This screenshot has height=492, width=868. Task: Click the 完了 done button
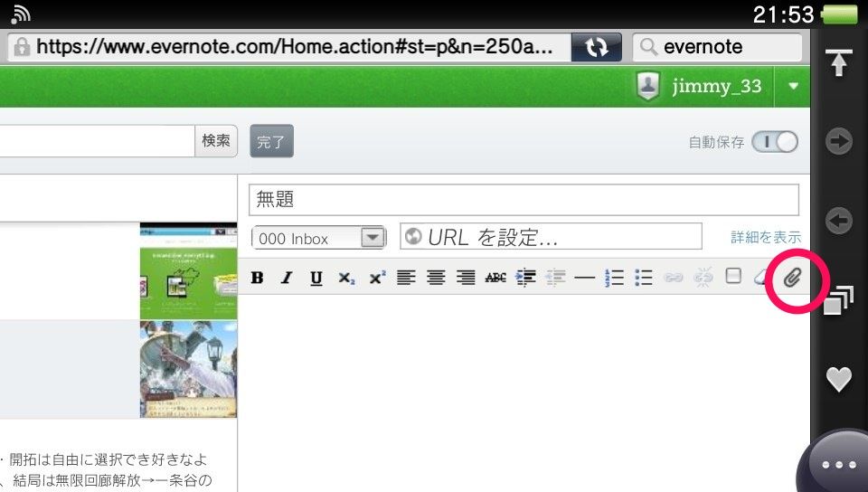click(272, 141)
